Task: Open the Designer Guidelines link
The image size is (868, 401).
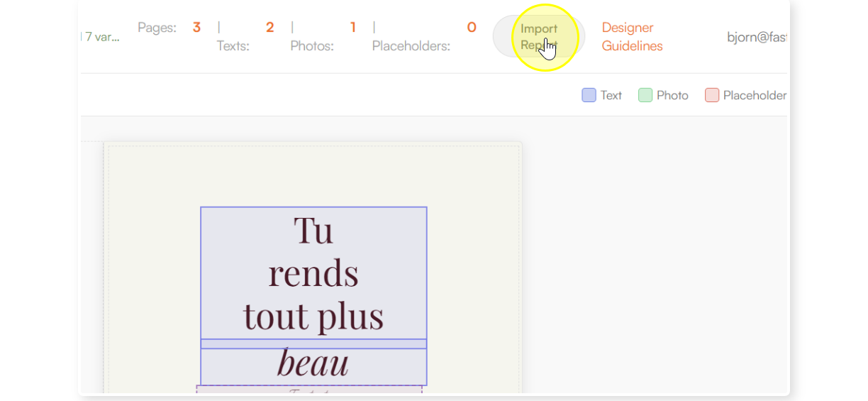Action: (x=632, y=37)
